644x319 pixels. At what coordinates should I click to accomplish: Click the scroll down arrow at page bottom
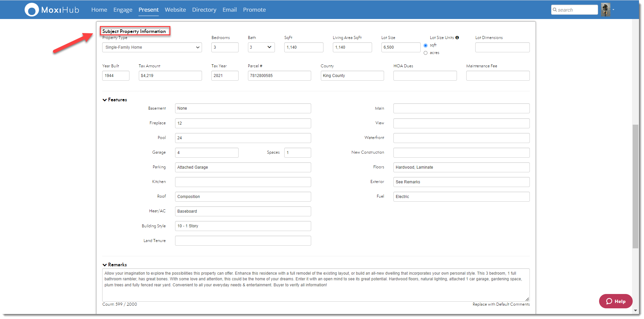(x=635, y=310)
